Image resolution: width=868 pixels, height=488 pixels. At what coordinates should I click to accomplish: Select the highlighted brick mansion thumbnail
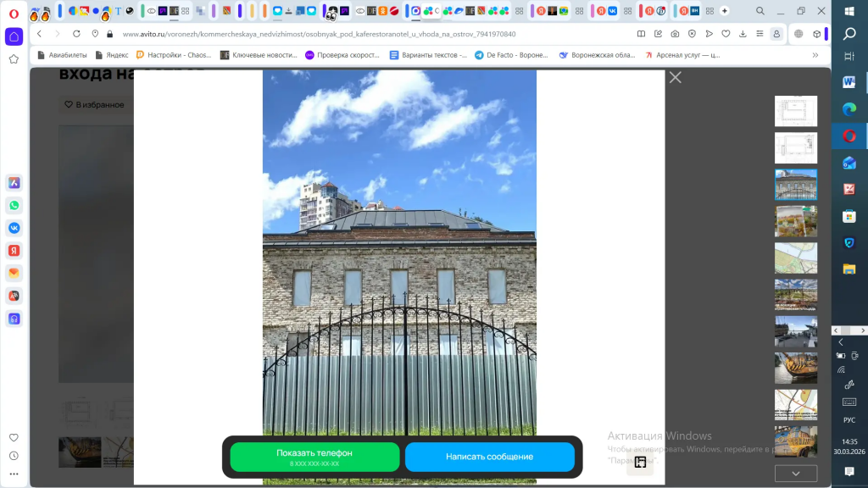(795, 184)
